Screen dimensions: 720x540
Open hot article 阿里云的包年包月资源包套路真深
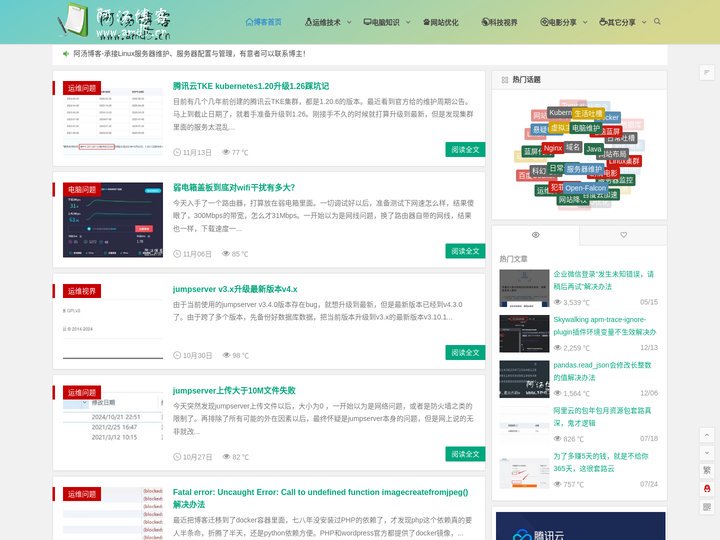click(x=602, y=416)
